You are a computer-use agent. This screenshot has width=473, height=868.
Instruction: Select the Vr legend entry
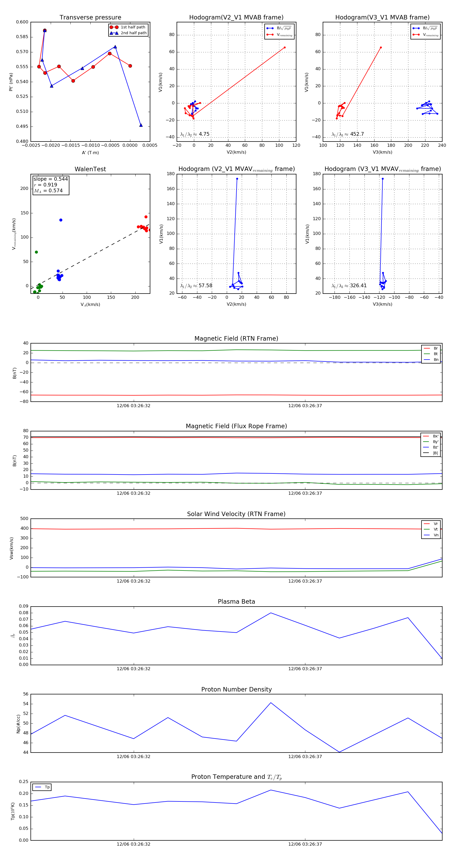pyautogui.click(x=431, y=524)
